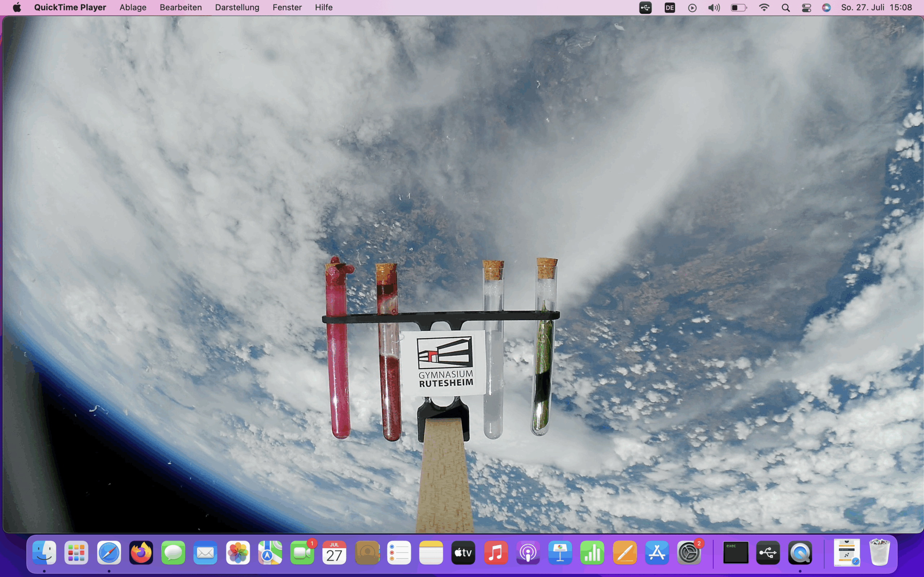Open the Darstellung menu

[x=237, y=8]
